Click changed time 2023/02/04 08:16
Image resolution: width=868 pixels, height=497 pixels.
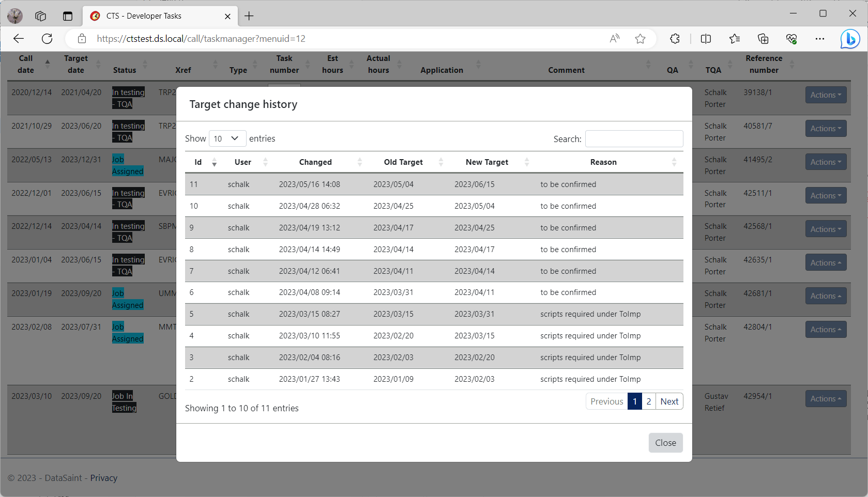click(309, 358)
